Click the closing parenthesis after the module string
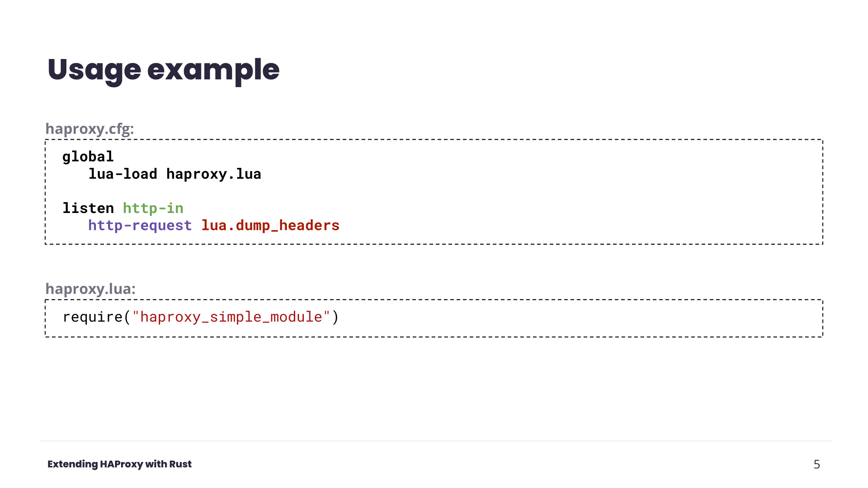The height and width of the screenshot is (488, 868). 335,317
